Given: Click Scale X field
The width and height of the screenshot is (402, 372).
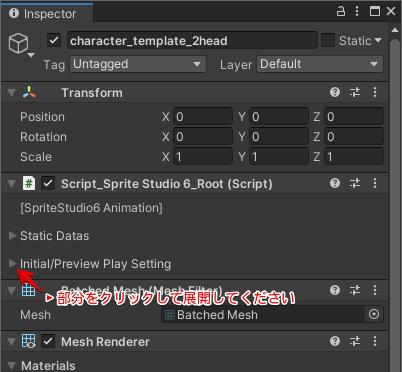Looking at the screenshot, I should (203, 157).
